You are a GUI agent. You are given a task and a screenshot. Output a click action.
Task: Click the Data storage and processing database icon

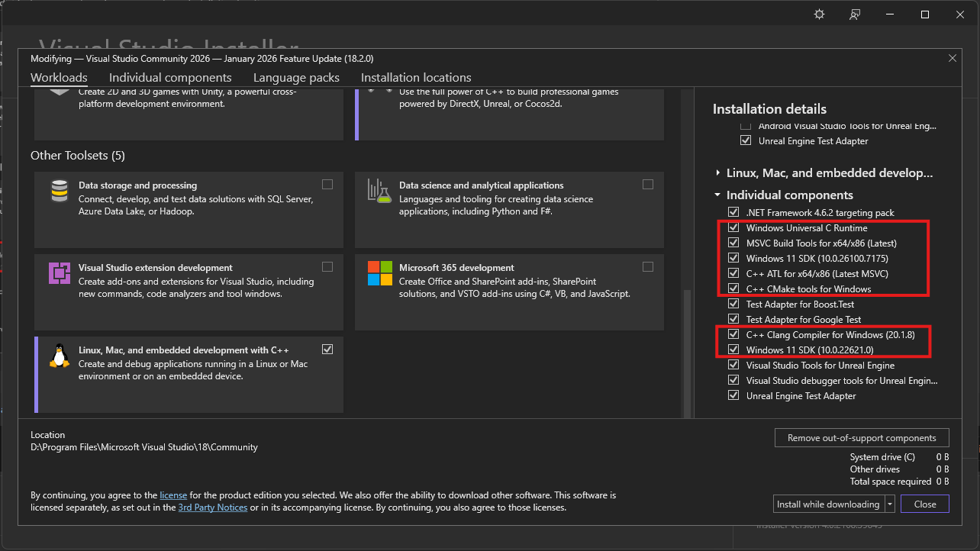[60, 191]
